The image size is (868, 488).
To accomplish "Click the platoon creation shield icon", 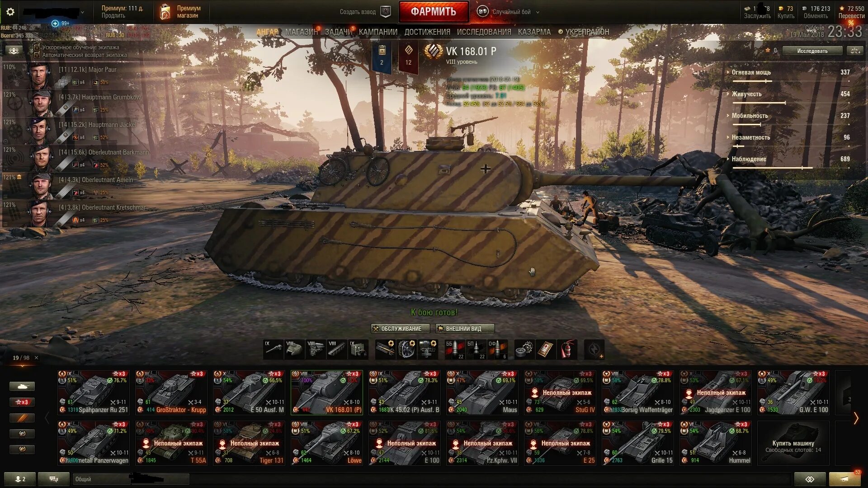I will [x=386, y=12].
